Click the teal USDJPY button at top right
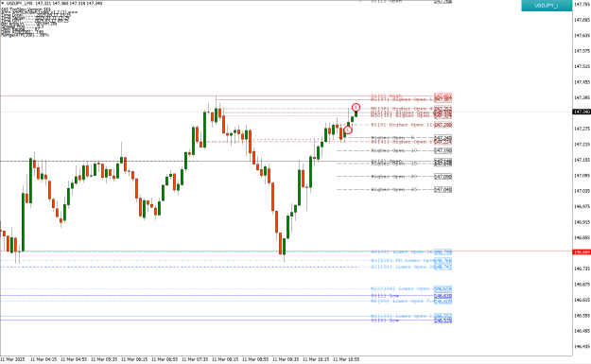591x364 pixels. tap(547, 6)
